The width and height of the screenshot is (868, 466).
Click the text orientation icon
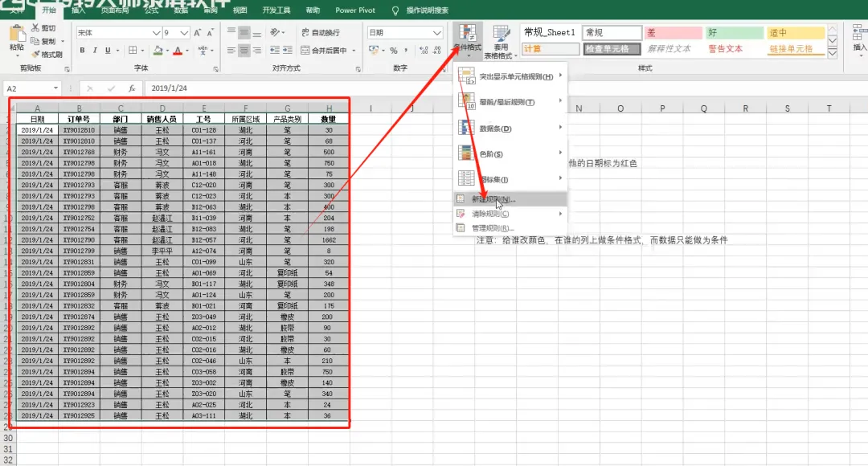(275, 33)
